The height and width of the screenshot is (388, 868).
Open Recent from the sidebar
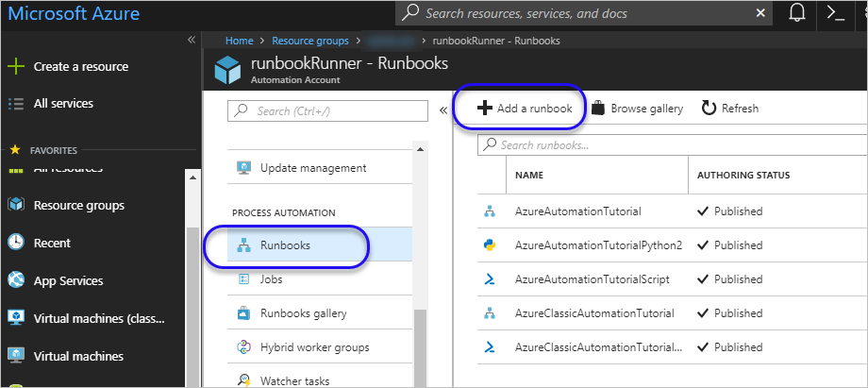point(52,243)
